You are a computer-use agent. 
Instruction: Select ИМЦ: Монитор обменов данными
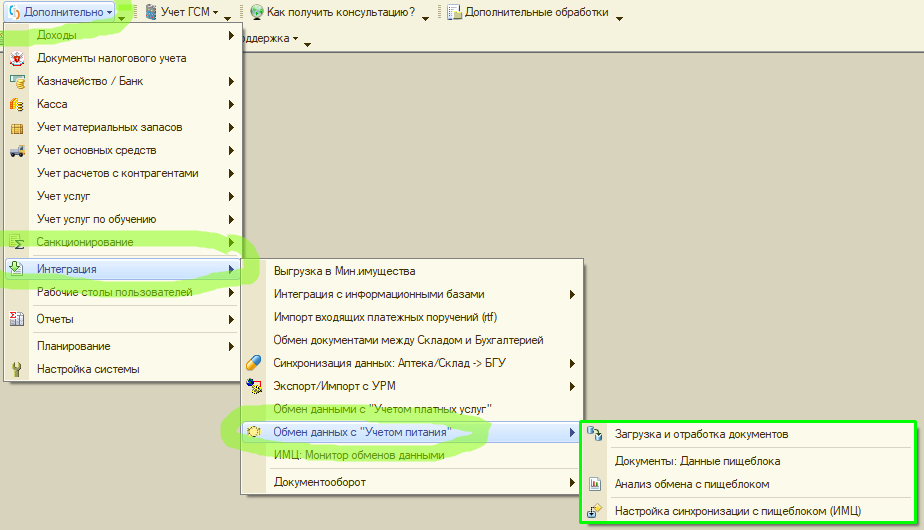pyautogui.click(x=358, y=456)
